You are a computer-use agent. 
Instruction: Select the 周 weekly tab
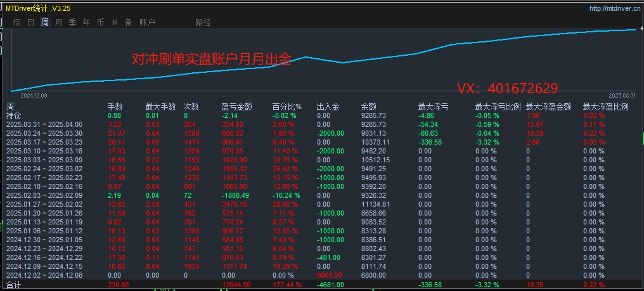[45, 23]
